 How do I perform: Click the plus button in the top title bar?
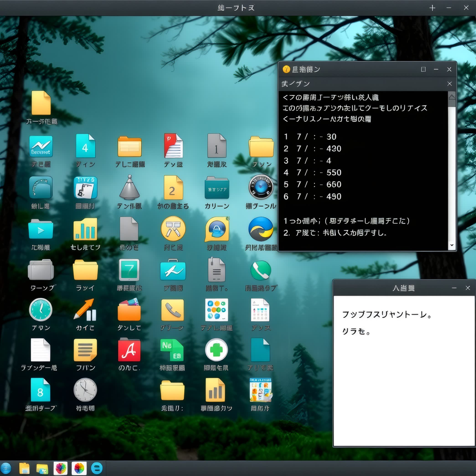click(x=432, y=8)
